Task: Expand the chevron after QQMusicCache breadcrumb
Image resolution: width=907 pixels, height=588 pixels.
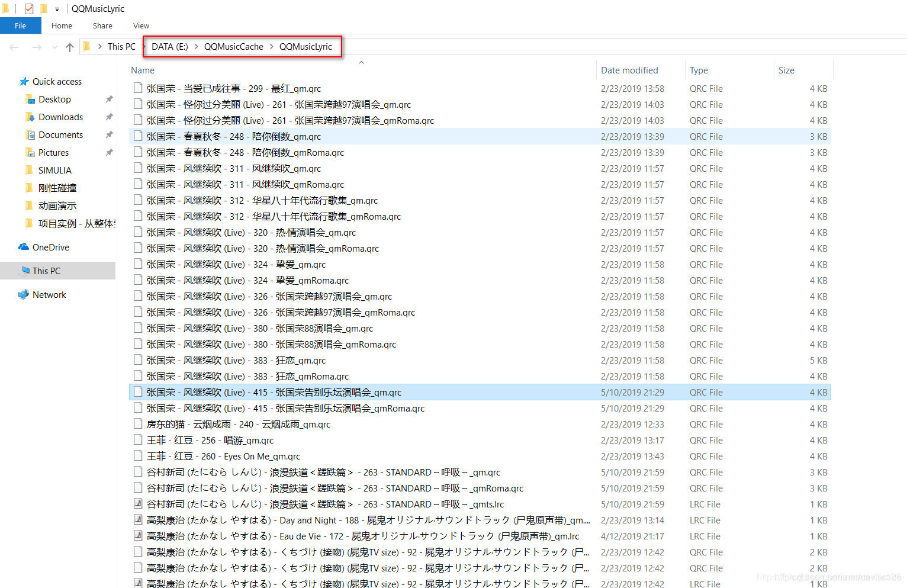Action: point(272,46)
